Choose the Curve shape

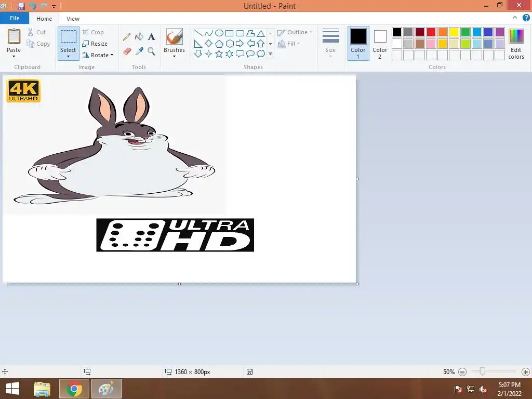coord(209,33)
